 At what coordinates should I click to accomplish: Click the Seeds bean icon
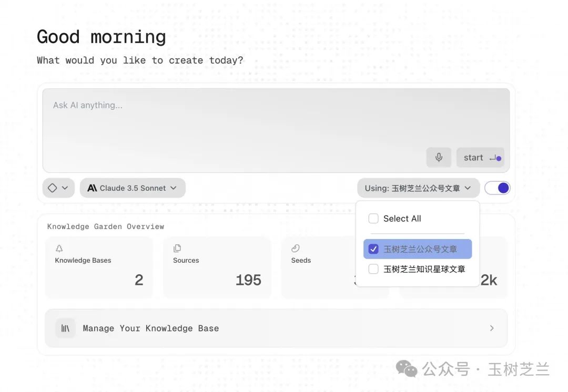[x=295, y=249]
